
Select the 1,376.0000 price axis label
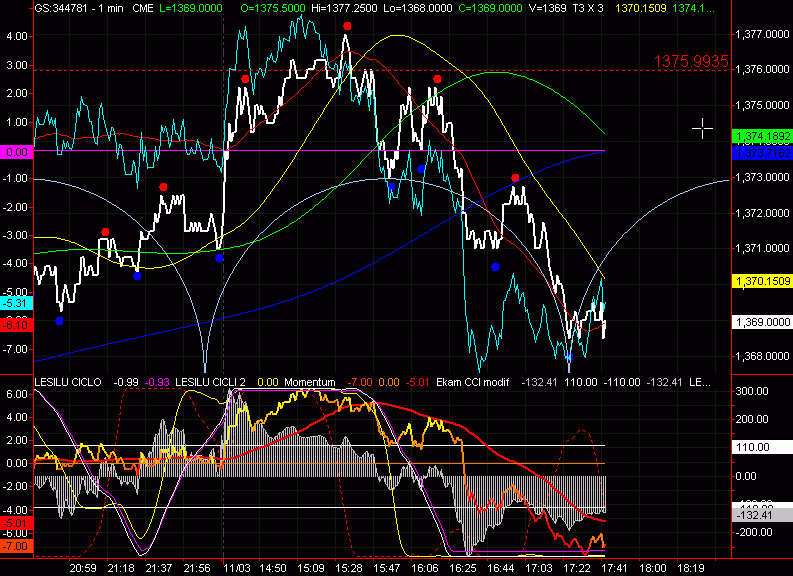pos(762,69)
